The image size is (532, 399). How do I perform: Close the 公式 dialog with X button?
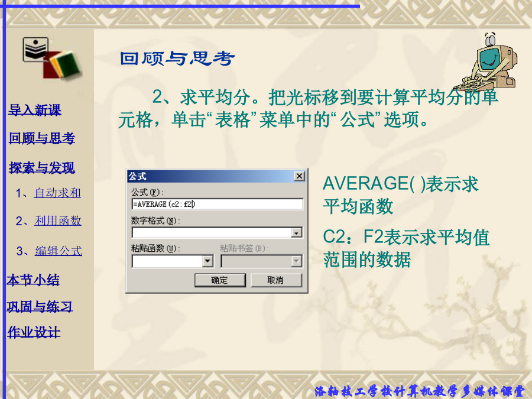click(x=299, y=176)
